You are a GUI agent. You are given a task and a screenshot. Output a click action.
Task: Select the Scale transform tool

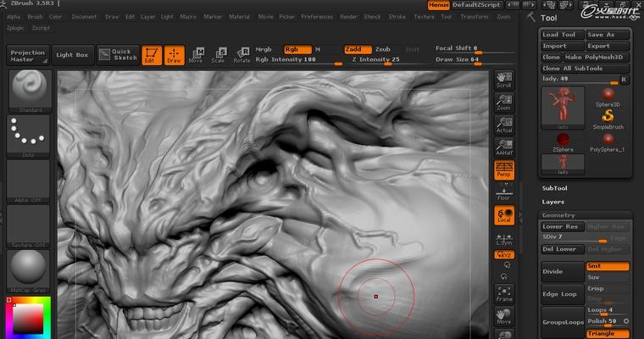219,55
